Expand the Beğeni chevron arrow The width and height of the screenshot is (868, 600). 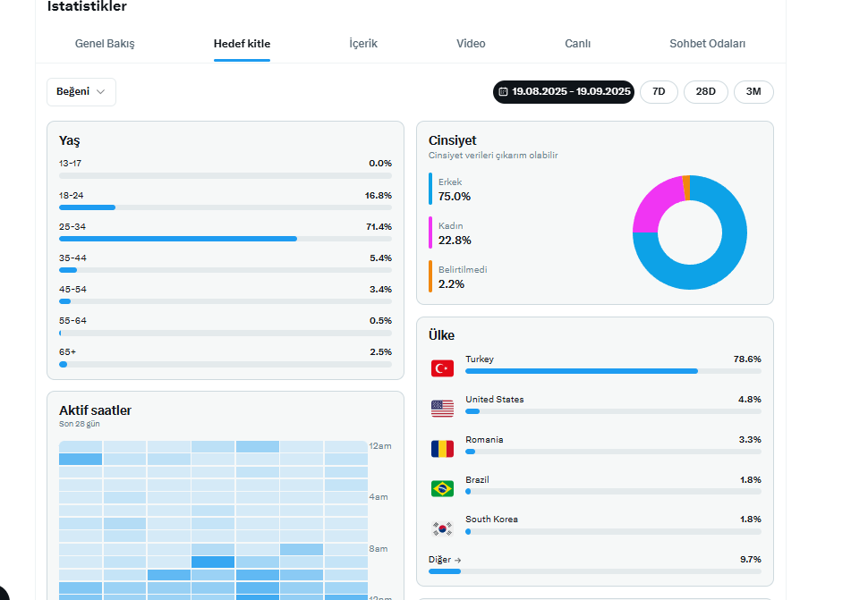[100, 92]
